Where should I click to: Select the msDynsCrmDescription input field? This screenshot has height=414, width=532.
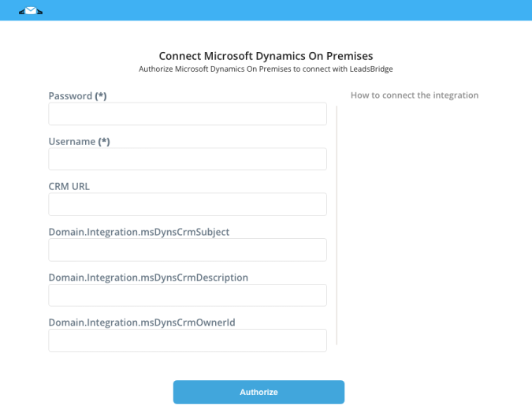click(188, 295)
